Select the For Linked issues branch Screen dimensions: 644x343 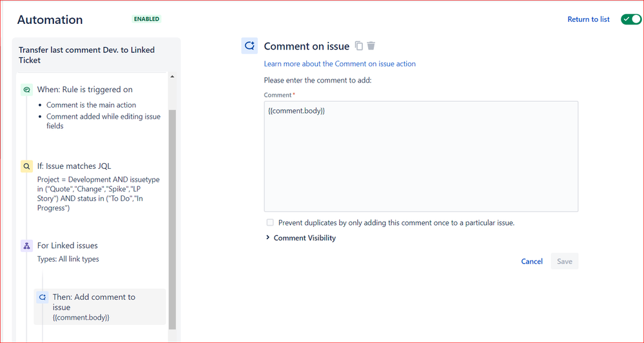click(x=67, y=245)
